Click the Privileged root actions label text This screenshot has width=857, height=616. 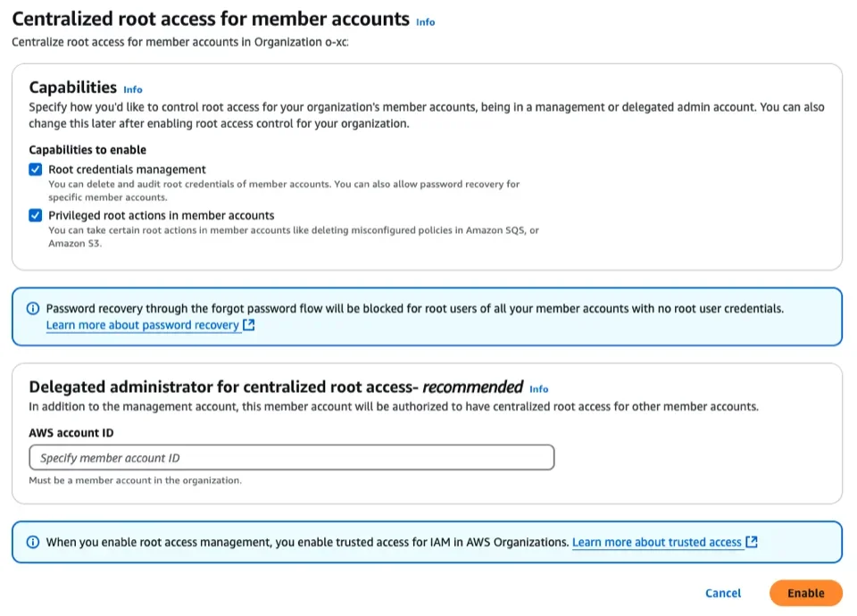point(161,215)
